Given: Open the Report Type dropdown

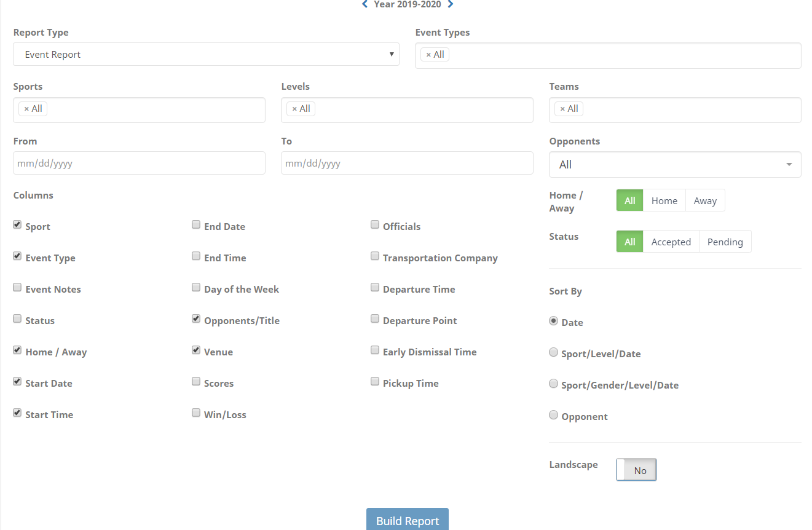Looking at the screenshot, I should coord(206,55).
